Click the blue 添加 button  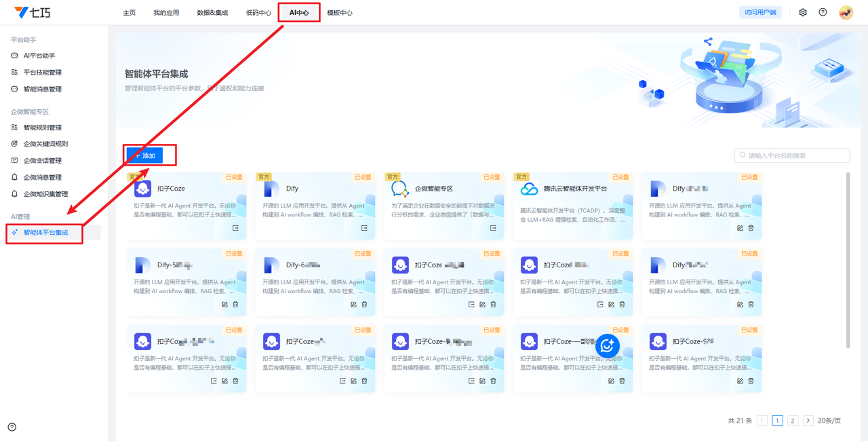pyautogui.click(x=144, y=155)
